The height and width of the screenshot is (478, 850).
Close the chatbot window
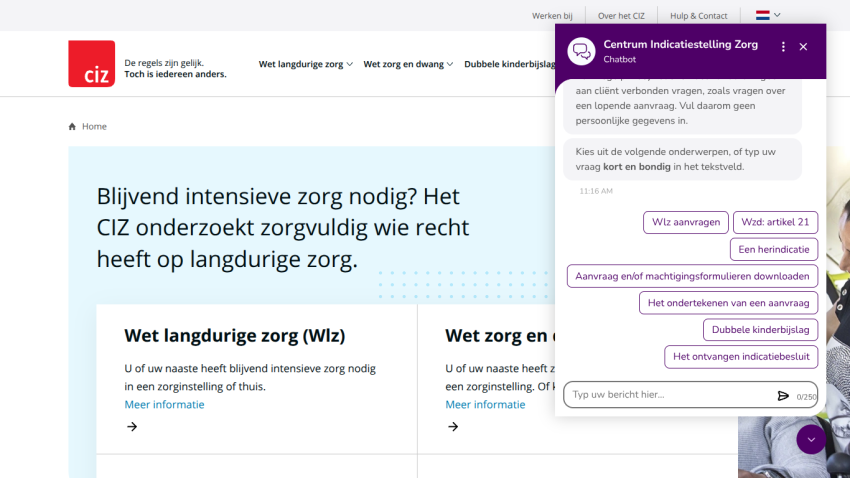[803, 47]
